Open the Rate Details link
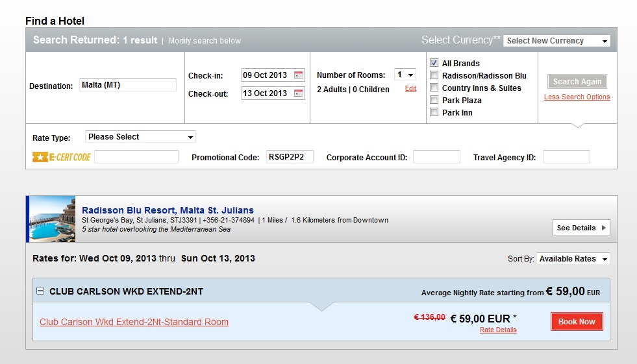 tap(498, 330)
